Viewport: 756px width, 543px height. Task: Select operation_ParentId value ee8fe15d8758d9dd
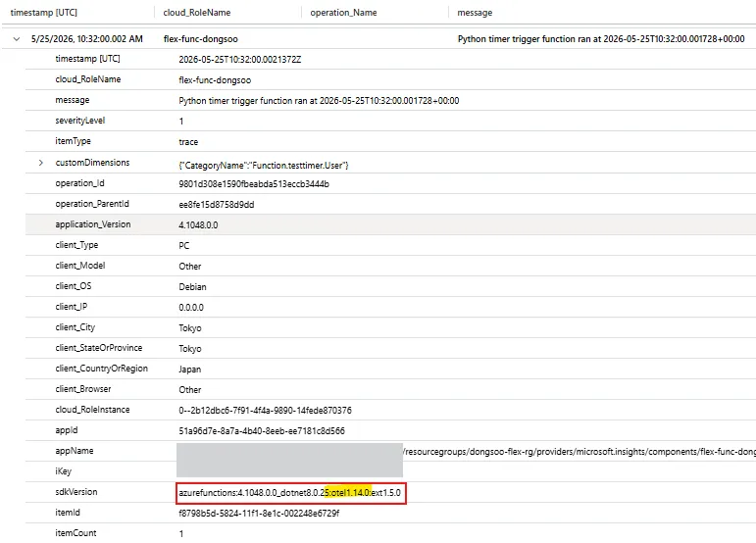point(217,204)
